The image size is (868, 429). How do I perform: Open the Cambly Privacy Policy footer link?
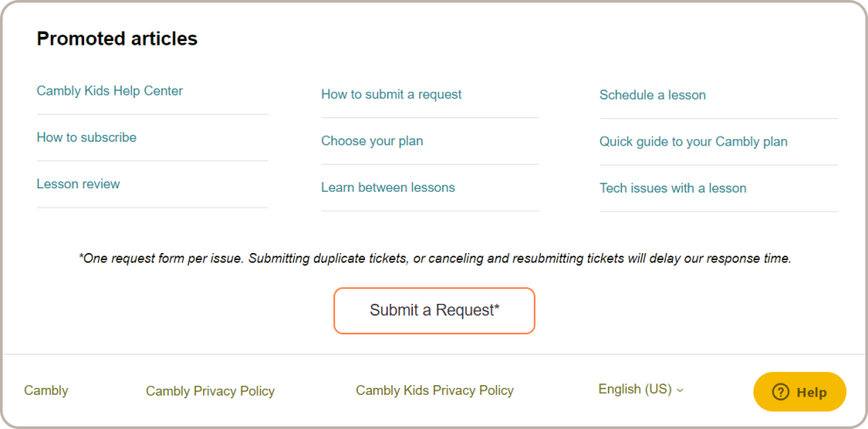(210, 391)
